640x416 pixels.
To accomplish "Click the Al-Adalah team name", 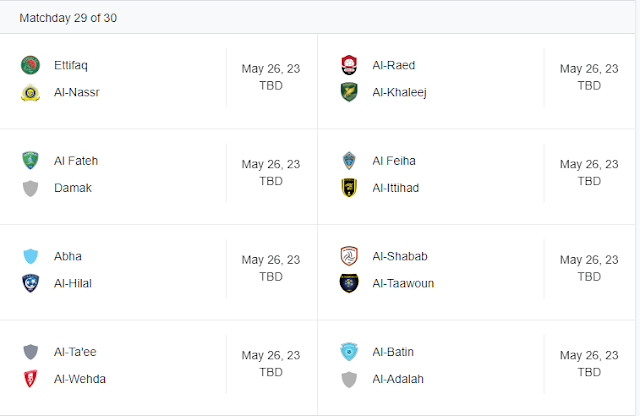I will [x=399, y=379].
